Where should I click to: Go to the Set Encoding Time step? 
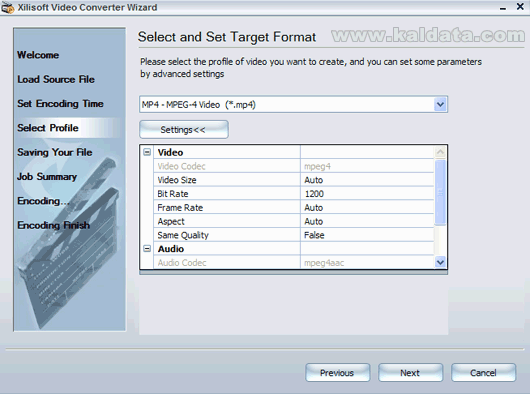coord(61,104)
